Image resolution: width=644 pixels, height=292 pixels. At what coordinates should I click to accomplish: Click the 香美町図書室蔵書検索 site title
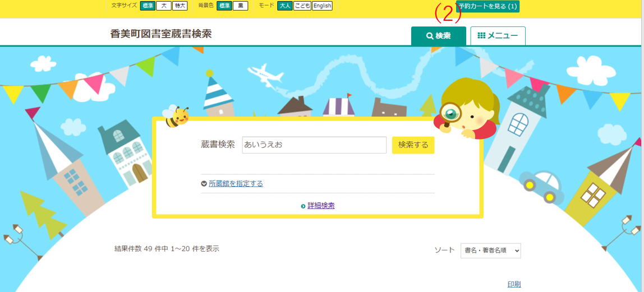[161, 34]
